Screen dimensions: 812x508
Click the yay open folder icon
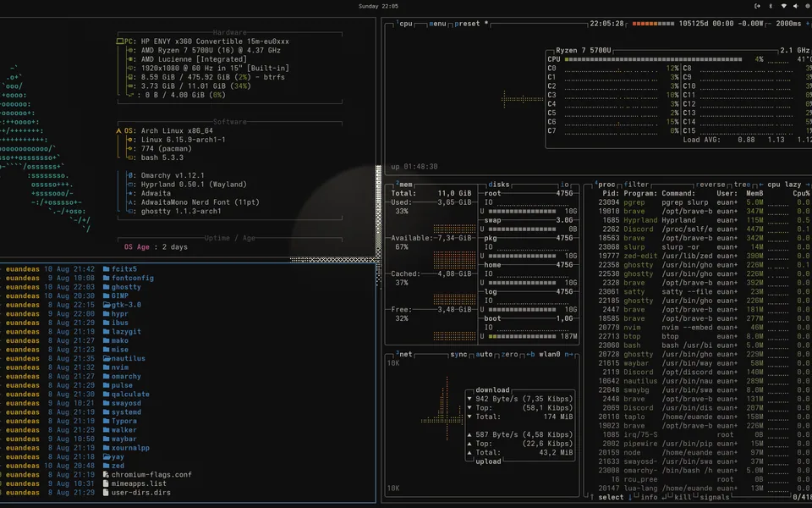click(107, 456)
